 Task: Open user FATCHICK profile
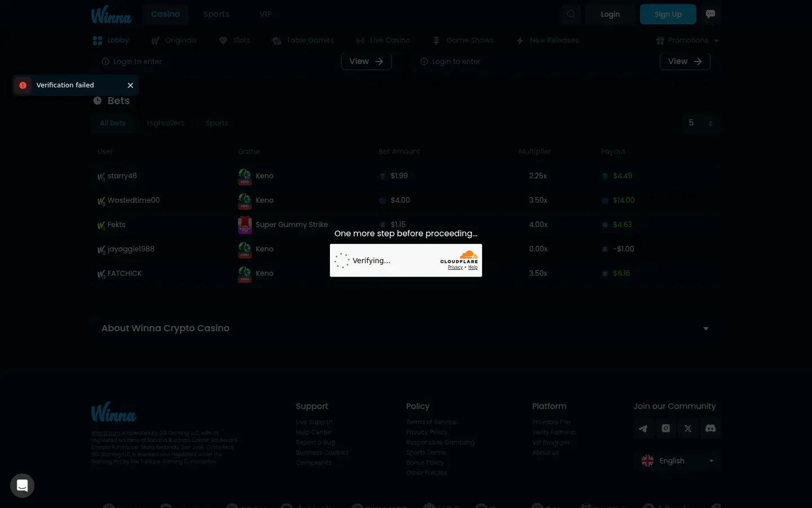125,273
